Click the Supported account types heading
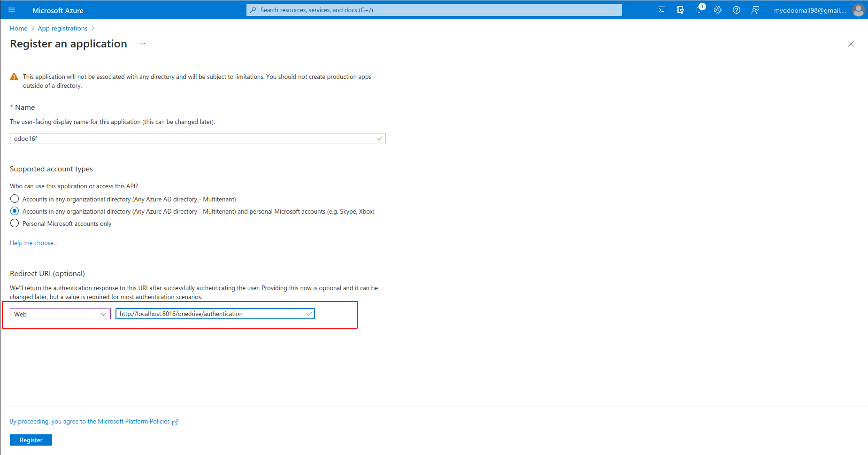 tap(51, 169)
